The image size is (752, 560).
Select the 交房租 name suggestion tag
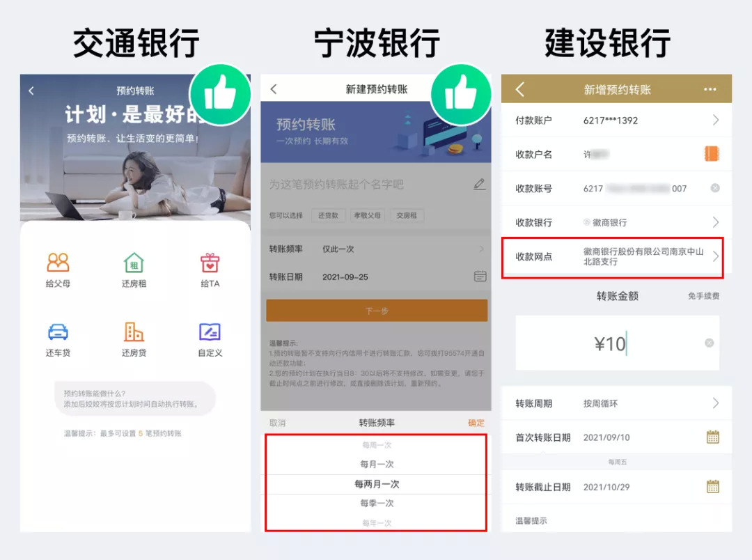pyautogui.click(x=407, y=215)
